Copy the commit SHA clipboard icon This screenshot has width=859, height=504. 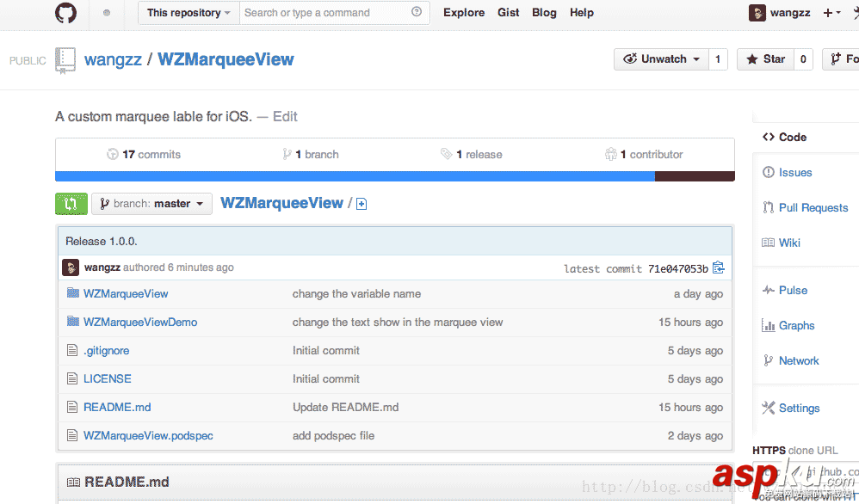tap(718, 267)
